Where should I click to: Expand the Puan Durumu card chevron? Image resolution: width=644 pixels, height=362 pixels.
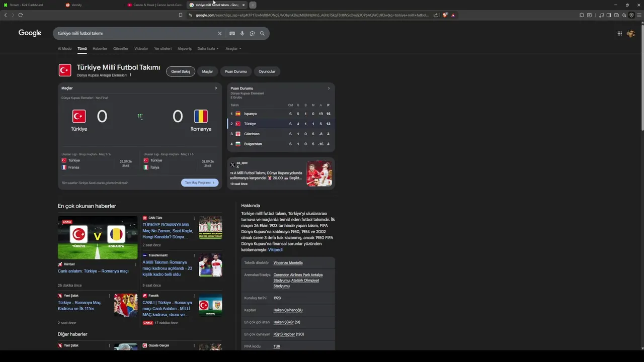point(329,88)
